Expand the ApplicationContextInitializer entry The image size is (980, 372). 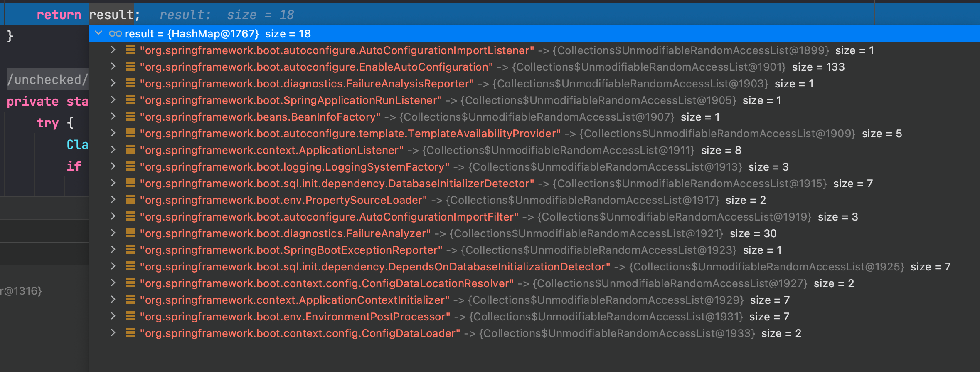pyautogui.click(x=113, y=300)
